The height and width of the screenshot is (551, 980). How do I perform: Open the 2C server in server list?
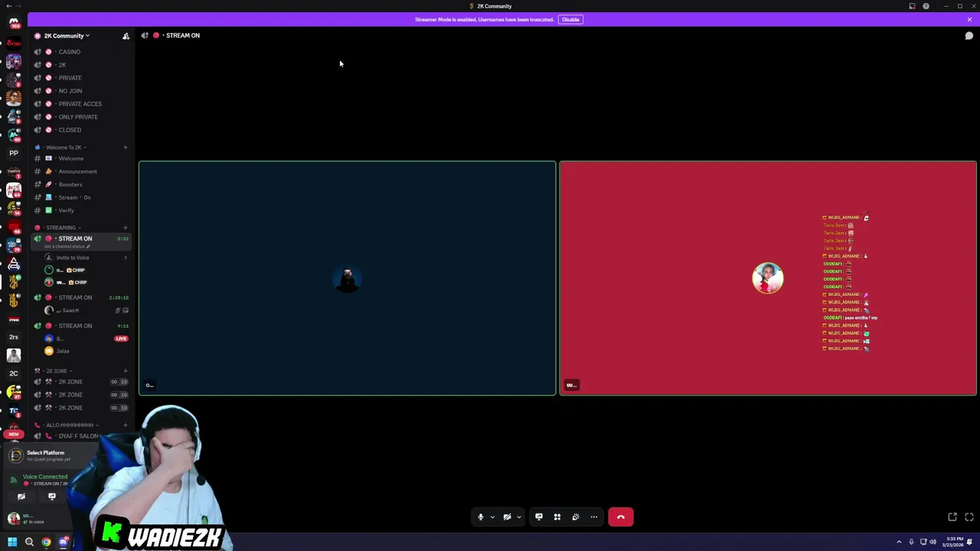pos(14,373)
